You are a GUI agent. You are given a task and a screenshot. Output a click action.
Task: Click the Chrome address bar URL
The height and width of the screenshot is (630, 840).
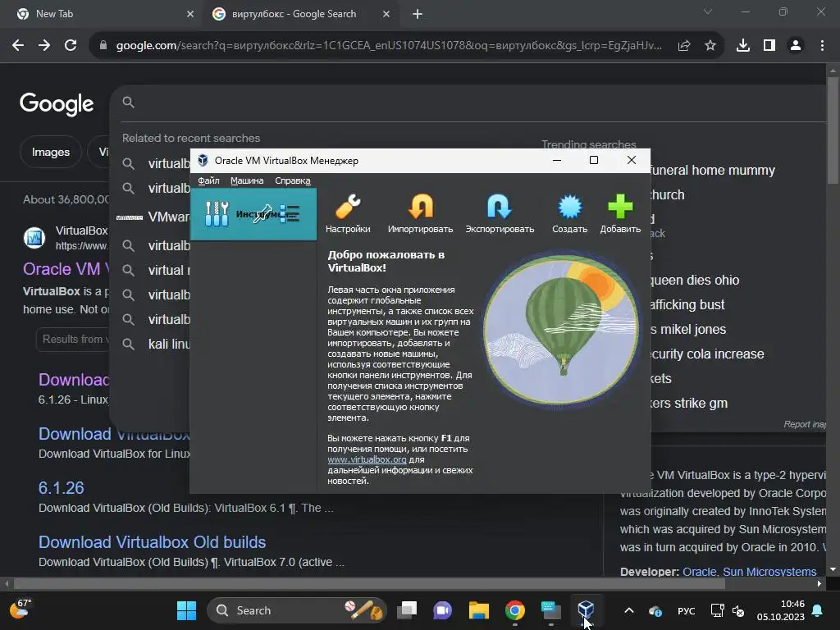coord(388,46)
